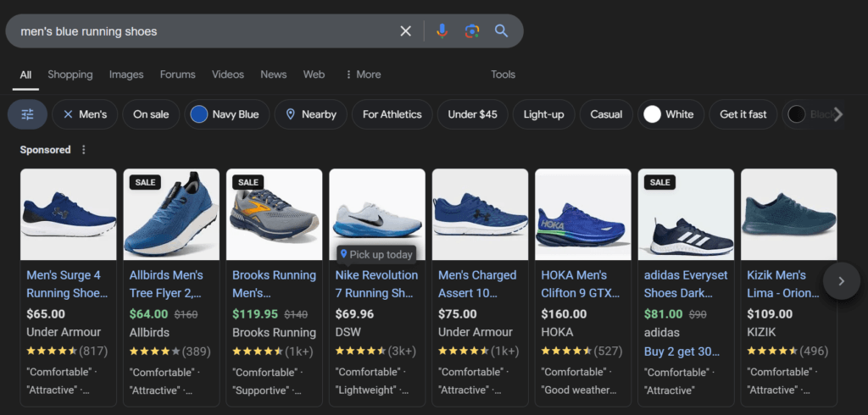Switch to the Images tab
The height and width of the screenshot is (415, 868).
[x=126, y=75]
